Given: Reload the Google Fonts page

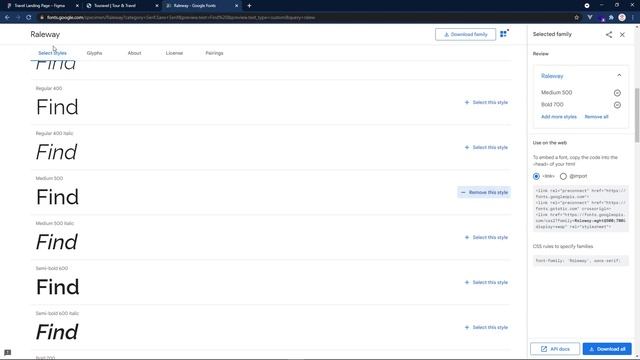Looking at the screenshot, I should [x=29, y=18].
